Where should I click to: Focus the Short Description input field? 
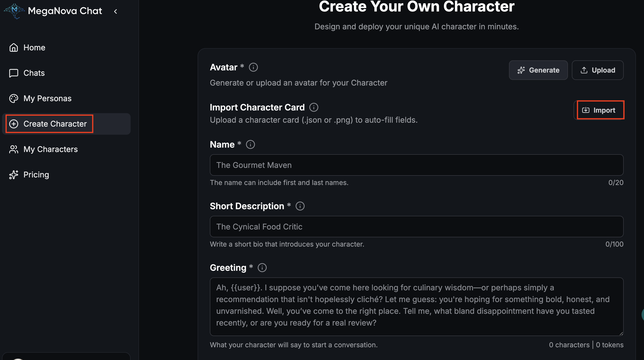pyautogui.click(x=416, y=227)
